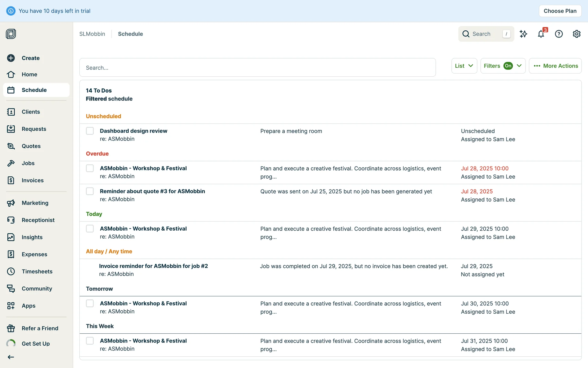Expand the List view dropdown
This screenshot has width=588, height=368.
(464, 66)
